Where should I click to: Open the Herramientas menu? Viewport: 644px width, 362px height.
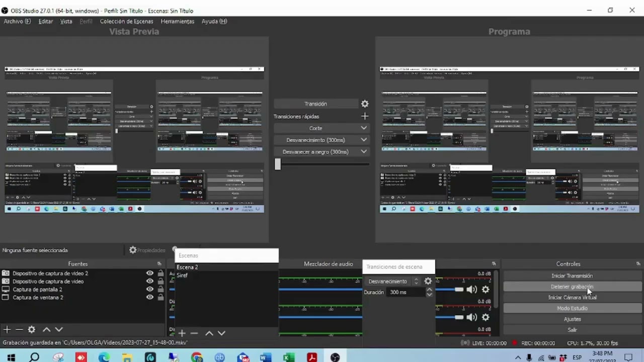(x=177, y=21)
